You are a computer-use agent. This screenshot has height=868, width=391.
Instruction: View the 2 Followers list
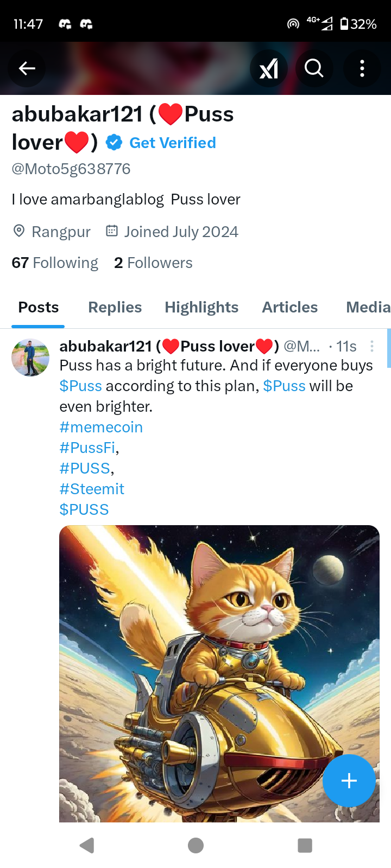pyautogui.click(x=153, y=263)
